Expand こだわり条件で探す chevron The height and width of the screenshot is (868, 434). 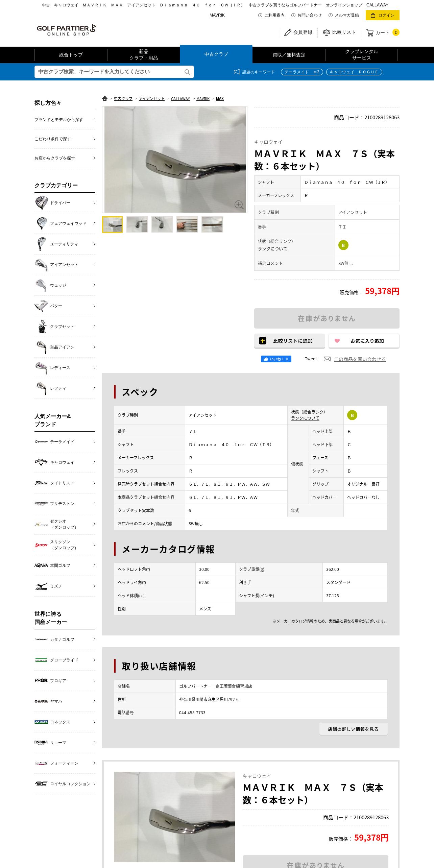tap(94, 139)
